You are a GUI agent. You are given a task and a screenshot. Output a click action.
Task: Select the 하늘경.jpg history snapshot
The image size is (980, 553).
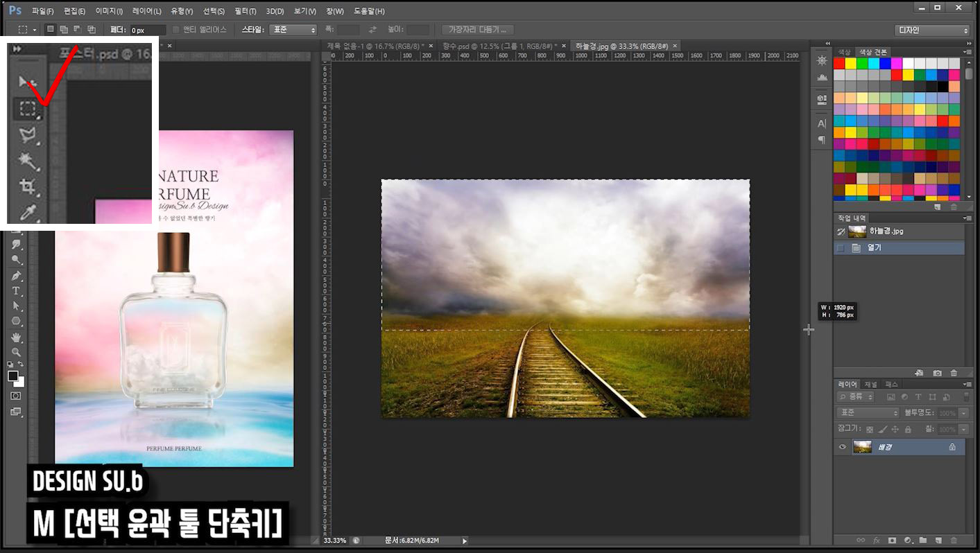coord(899,231)
